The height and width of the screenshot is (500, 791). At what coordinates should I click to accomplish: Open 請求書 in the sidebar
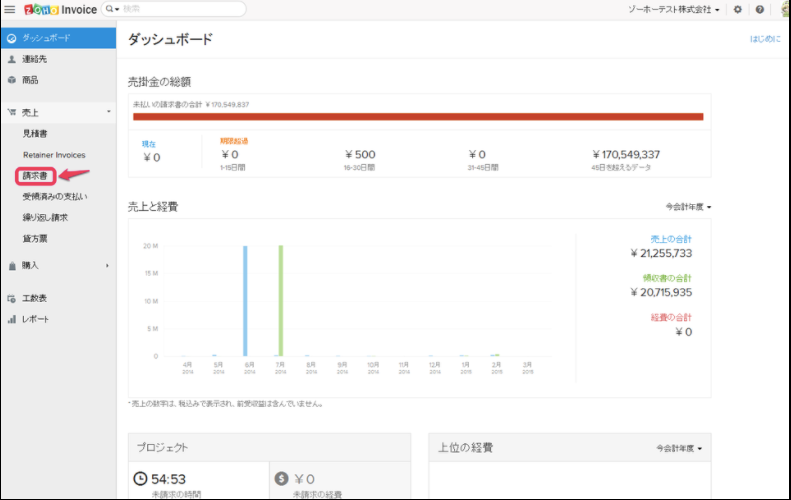[35, 176]
